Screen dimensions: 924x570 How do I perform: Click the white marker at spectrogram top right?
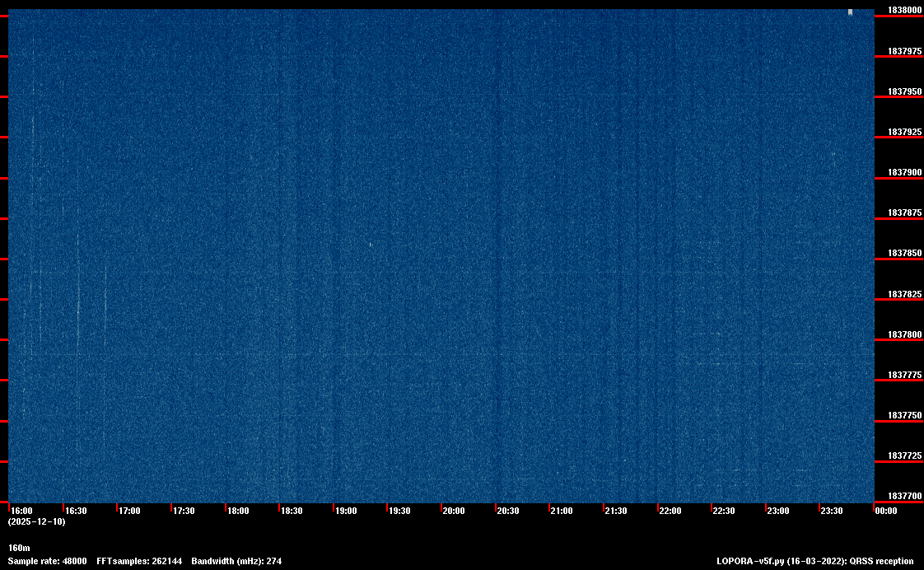[851, 12]
